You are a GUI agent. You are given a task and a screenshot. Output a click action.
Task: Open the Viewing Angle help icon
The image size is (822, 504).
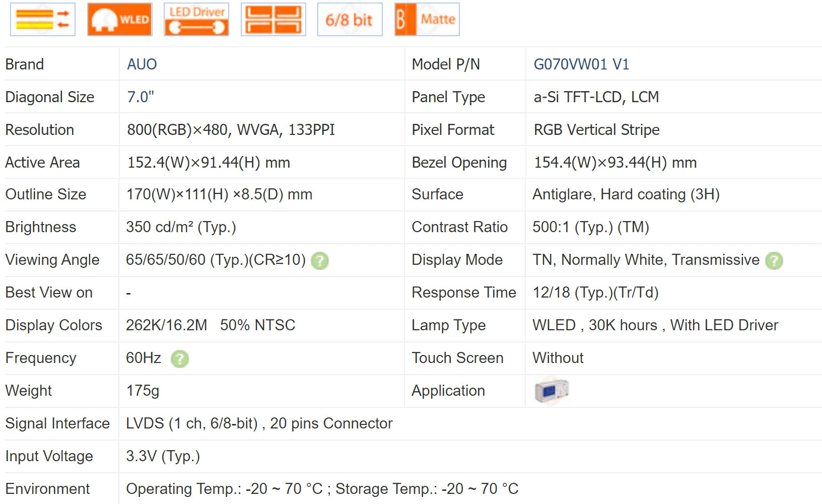[x=320, y=261]
